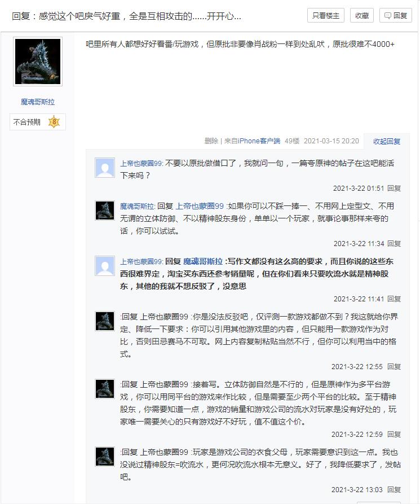Reply to the 12:59 comment
Image resolution: width=420 pixels, height=504 pixels.
point(394,434)
